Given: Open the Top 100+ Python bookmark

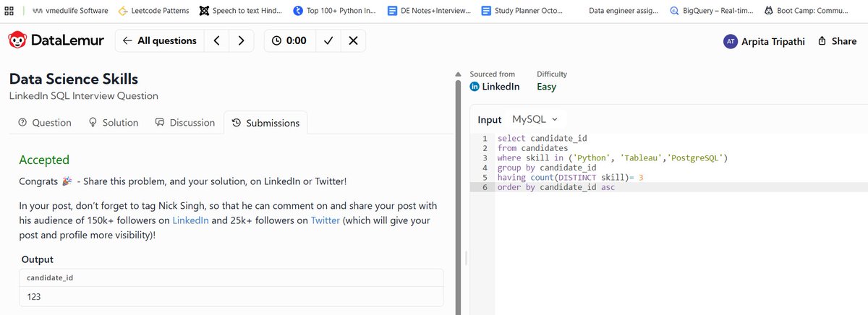Looking at the screenshot, I should click(335, 11).
